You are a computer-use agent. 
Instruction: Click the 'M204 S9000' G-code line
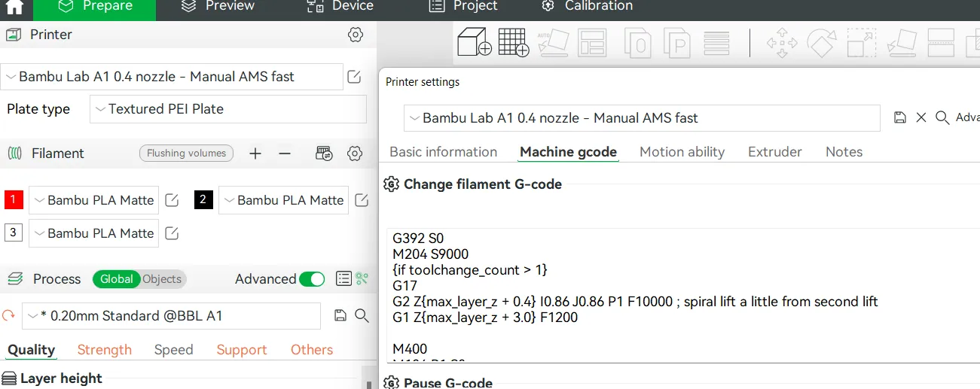[431, 254]
